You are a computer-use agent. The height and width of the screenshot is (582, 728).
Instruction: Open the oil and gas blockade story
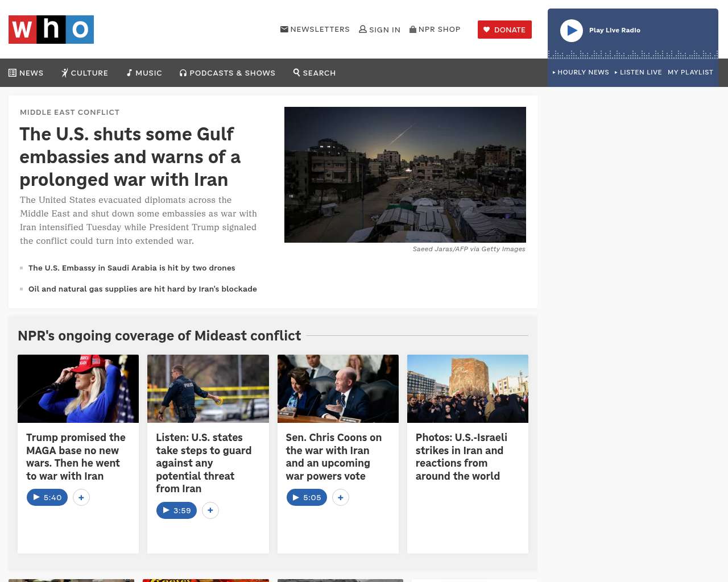coord(143,289)
